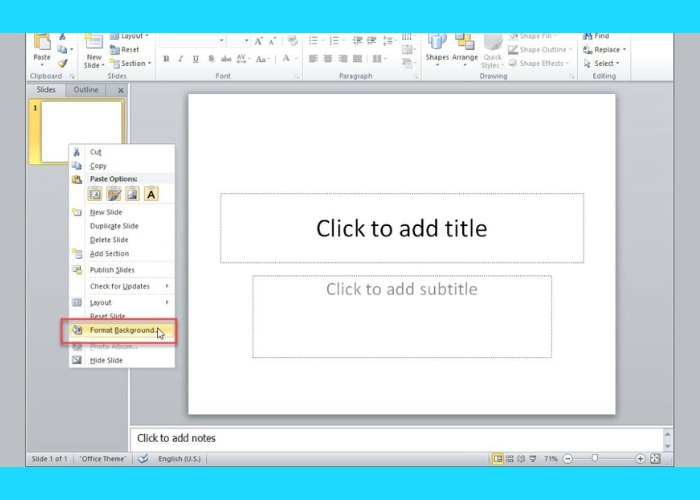
Task: Click the Cut scissors icon in ribbon
Action: 62,37
